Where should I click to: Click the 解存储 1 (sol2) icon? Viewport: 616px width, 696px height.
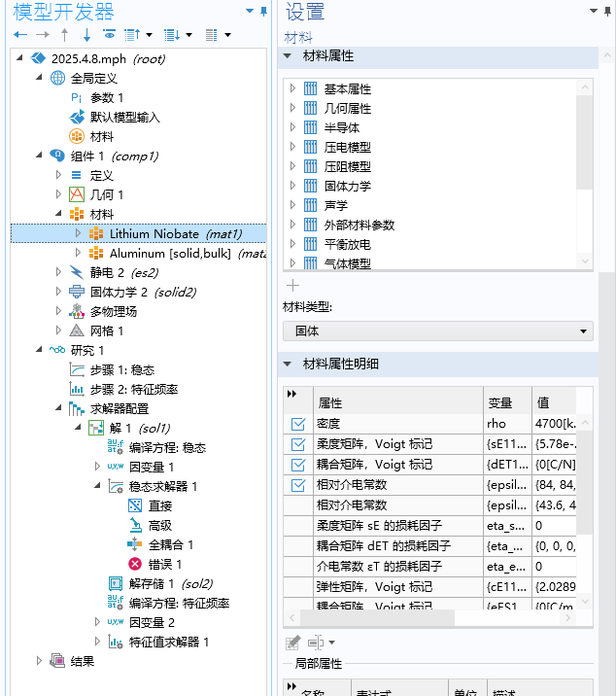pyautogui.click(x=116, y=583)
